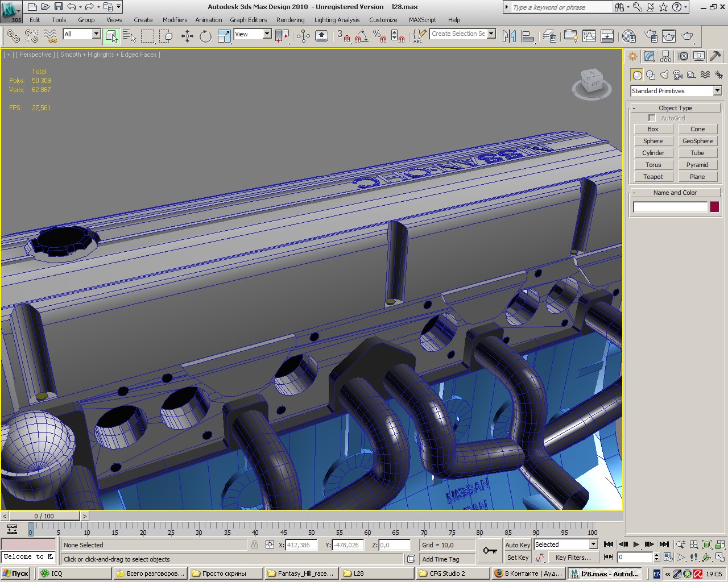
Task: Toggle the Selection Lock padlock
Action: (x=254, y=544)
